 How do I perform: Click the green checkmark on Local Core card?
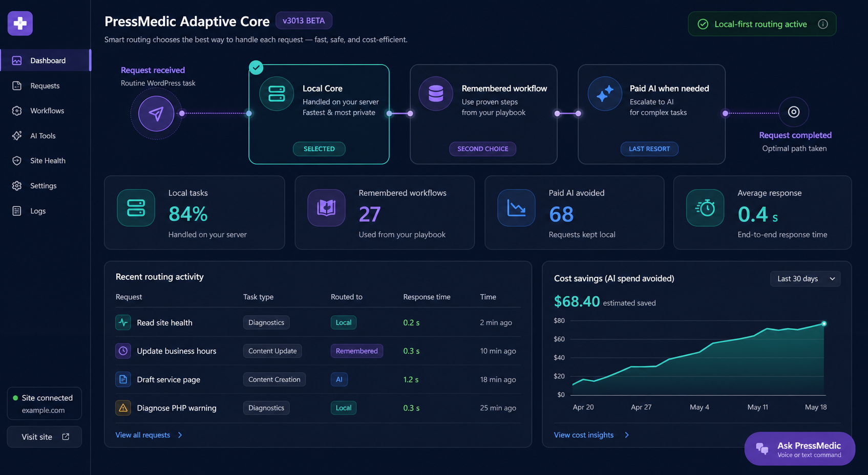tap(256, 68)
